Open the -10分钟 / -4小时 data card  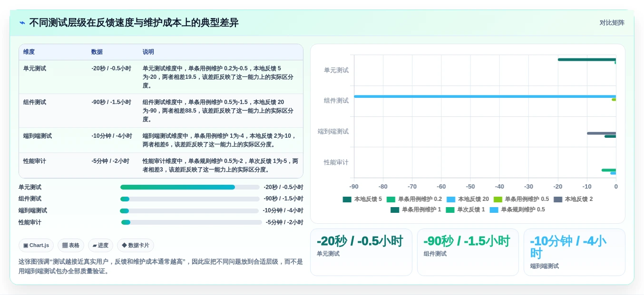(575, 252)
